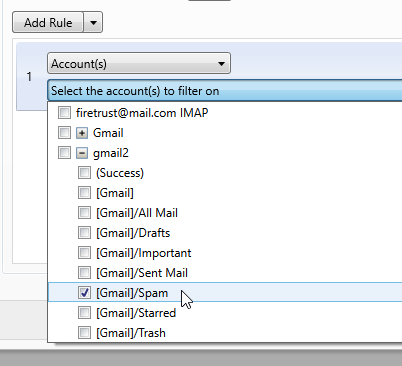
Task: Click the [Gmail]/Trash label
Action: [x=131, y=333]
